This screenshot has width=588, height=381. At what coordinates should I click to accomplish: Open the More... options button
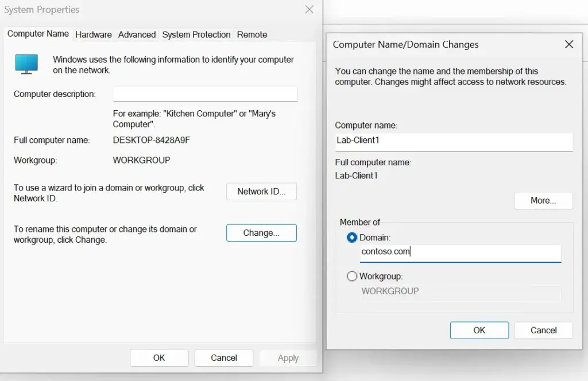coord(543,200)
